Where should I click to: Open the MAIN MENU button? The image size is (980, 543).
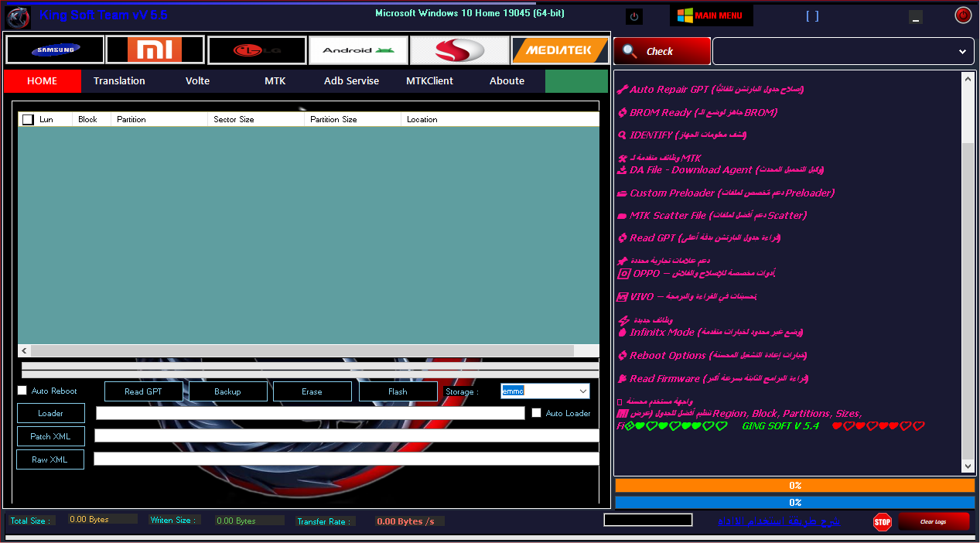[712, 15]
